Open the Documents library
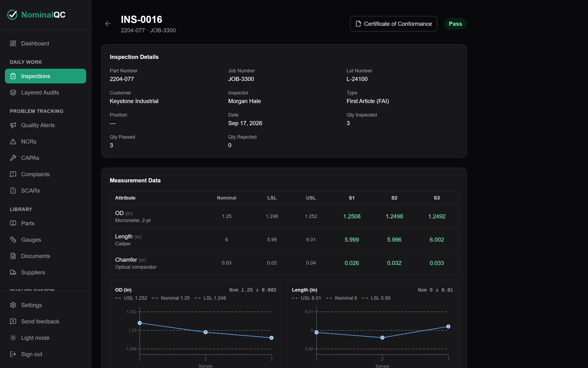588x368 pixels. coord(46,256)
